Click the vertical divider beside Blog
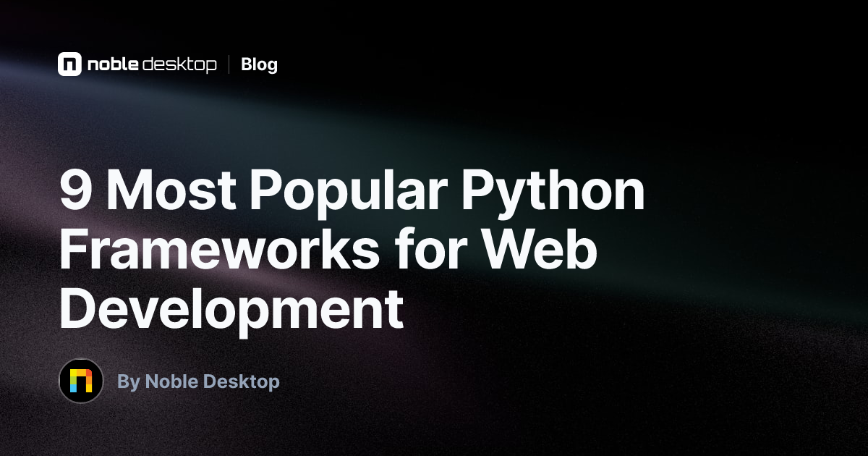Viewport: 868px width, 456px height. pos(229,64)
